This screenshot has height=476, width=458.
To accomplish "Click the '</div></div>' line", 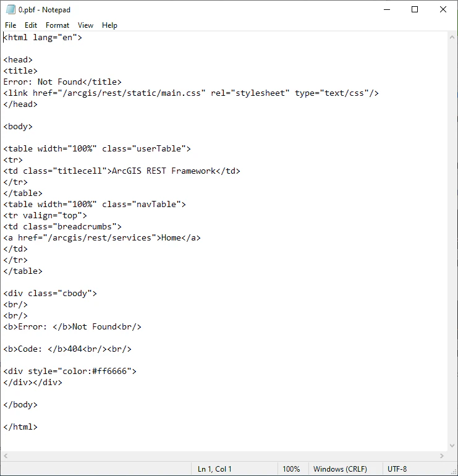I will (33, 383).
